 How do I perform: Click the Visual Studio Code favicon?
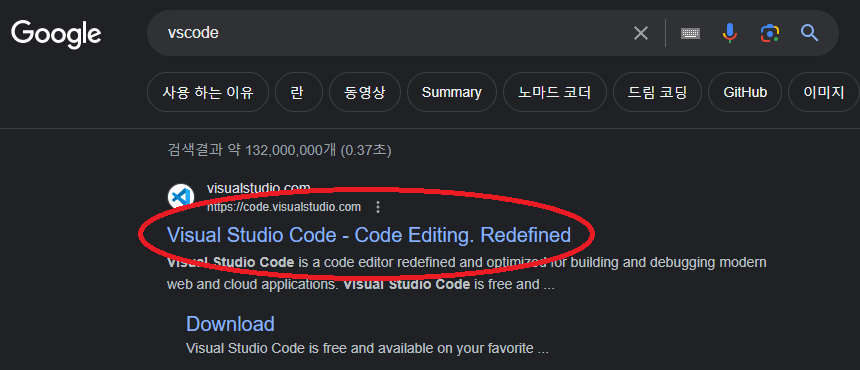[x=180, y=197]
